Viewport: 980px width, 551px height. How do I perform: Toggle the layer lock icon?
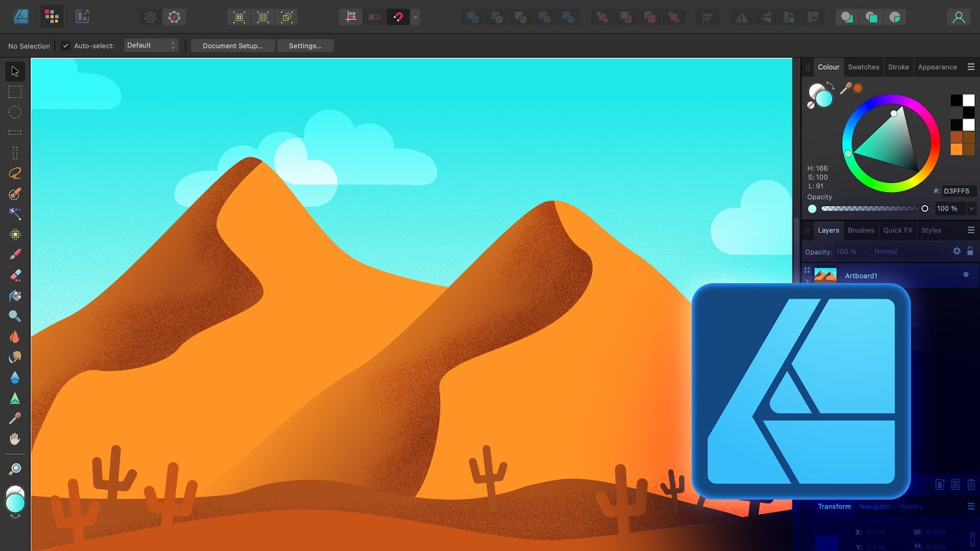coord(970,251)
